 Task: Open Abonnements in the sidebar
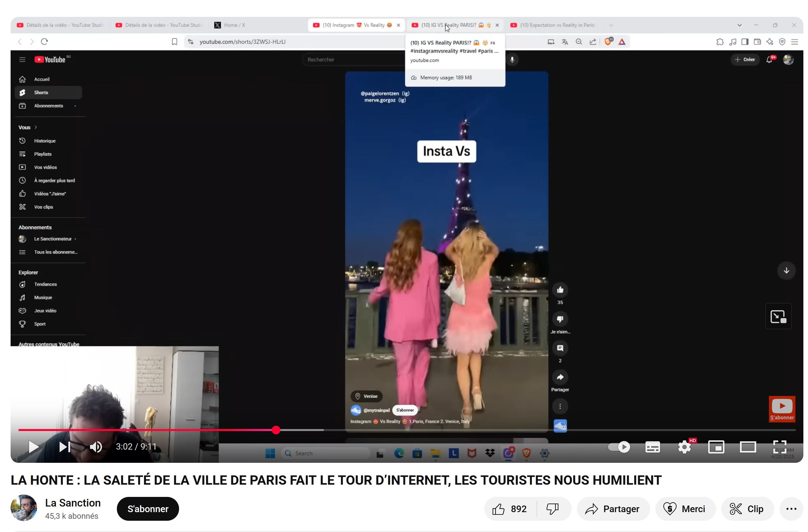[49, 106]
